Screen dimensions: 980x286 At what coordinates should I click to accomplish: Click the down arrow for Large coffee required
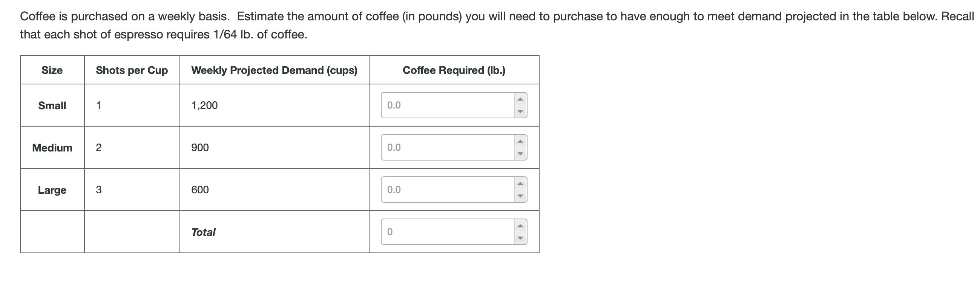[x=520, y=197]
